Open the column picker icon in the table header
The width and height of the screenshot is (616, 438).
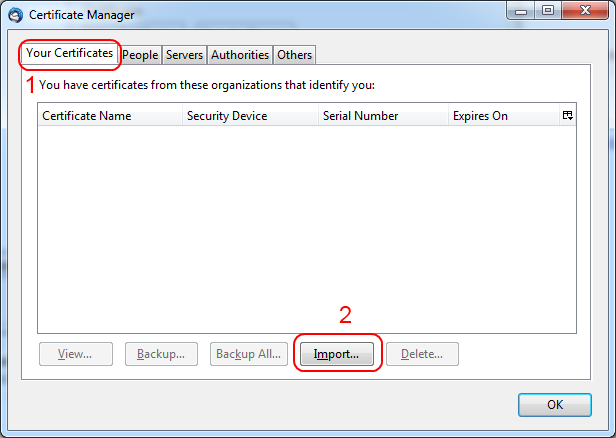click(x=567, y=116)
